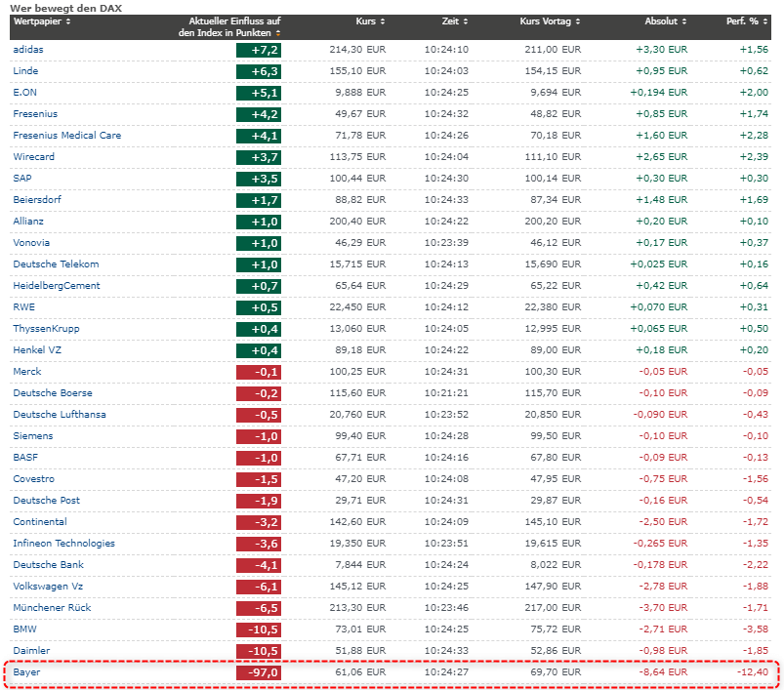Screen dimensions: 784x690
Task: Sort by Zeit using header arrows
Action: (x=465, y=21)
